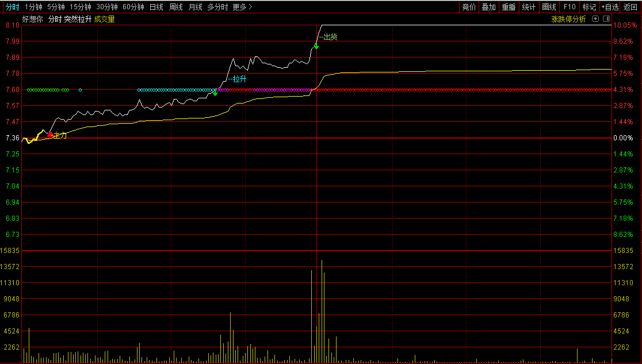The height and width of the screenshot is (364, 642).
Task: Click the 成交量 volume indicator label
Action: click(104, 19)
